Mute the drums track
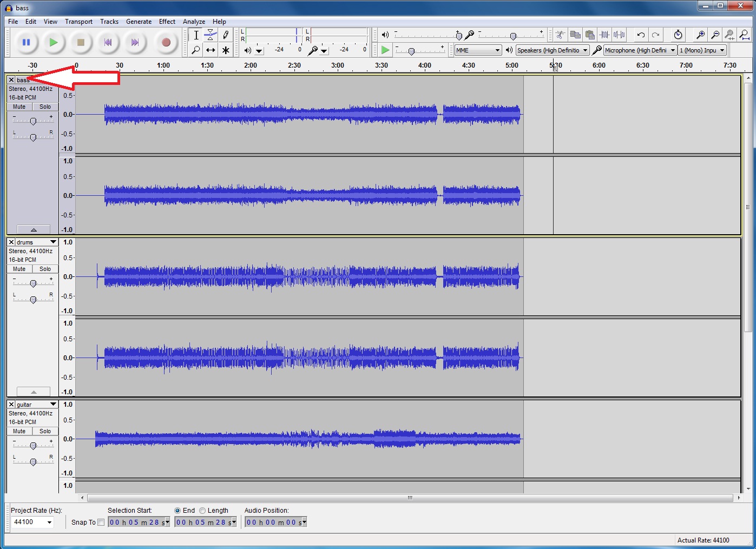Image resolution: width=756 pixels, height=549 pixels. (19, 269)
